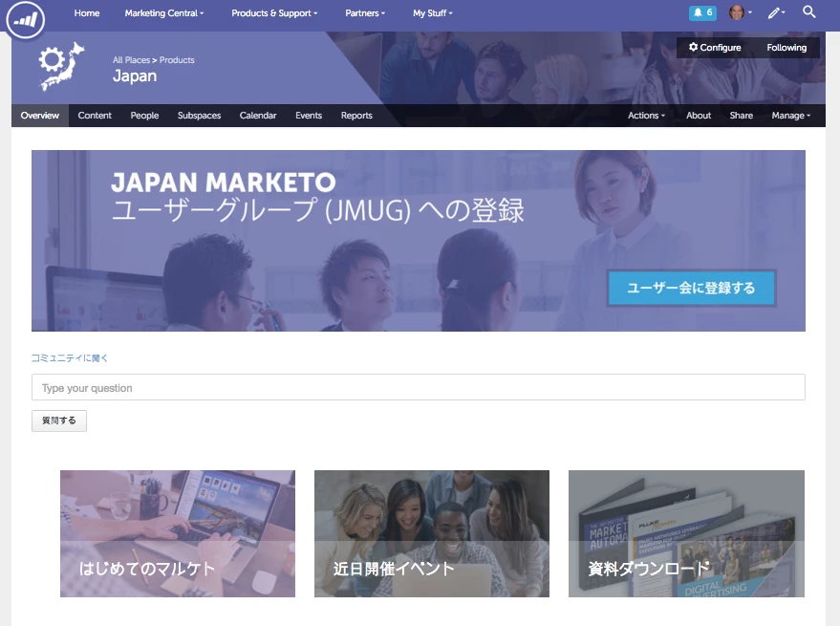The width and height of the screenshot is (840, 626).
Task: Expand the My Stuff menu
Action: [x=432, y=12]
